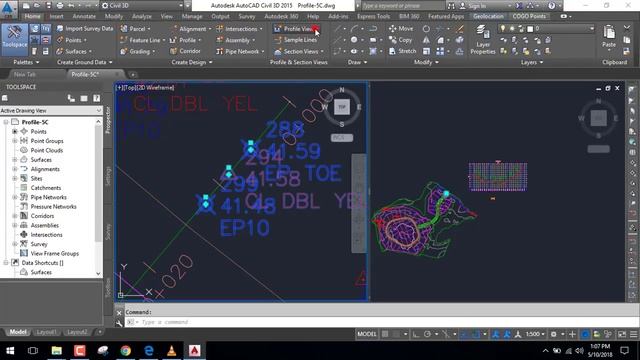Switch to the New Tab file tab
The height and width of the screenshot is (360, 640).
point(24,74)
